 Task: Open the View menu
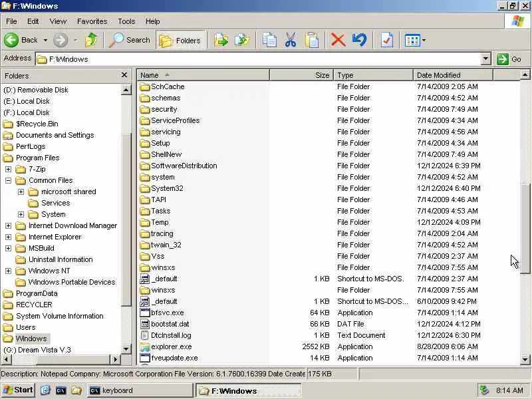(58, 21)
